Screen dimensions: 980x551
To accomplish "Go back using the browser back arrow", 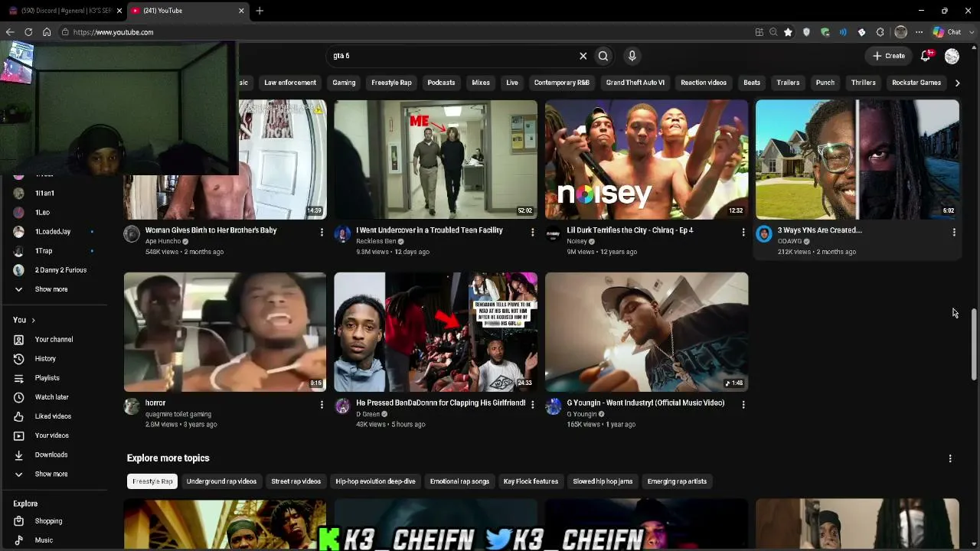I will (10, 32).
